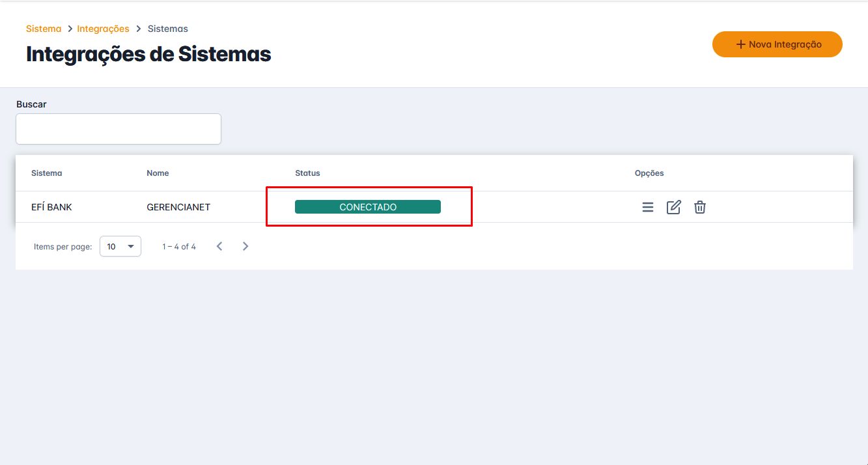Select the EFÍ BANK system cell
The width and height of the screenshot is (868, 465).
click(x=51, y=207)
